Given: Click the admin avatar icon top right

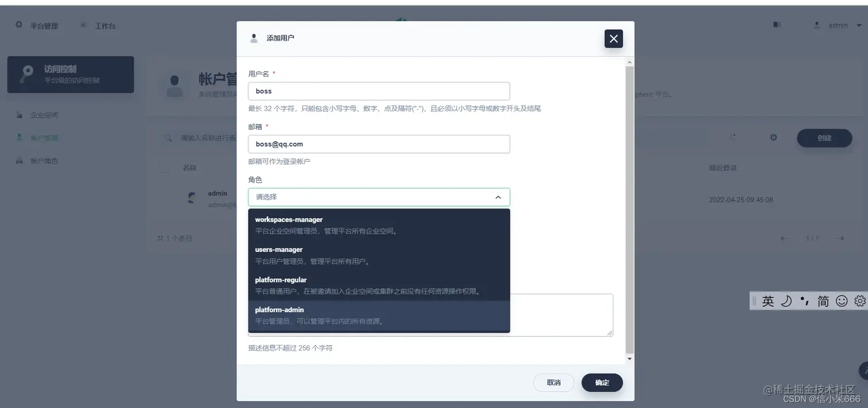Looking at the screenshot, I should point(817,25).
